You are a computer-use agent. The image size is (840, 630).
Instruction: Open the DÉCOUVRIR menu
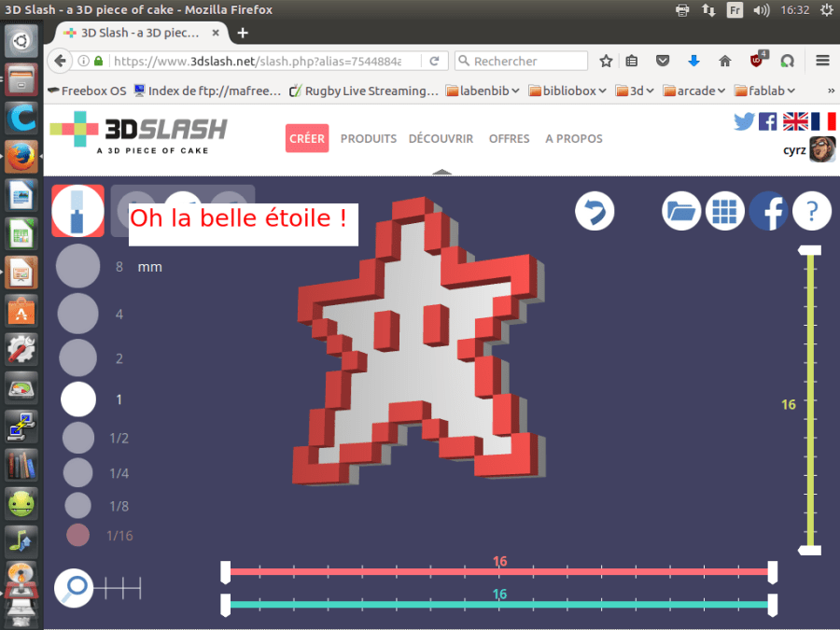coord(441,138)
